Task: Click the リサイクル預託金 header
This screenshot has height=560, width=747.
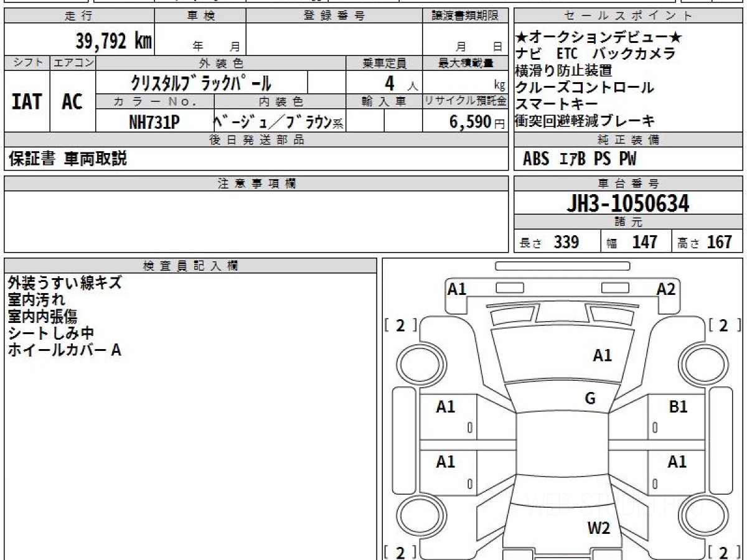Action: tap(465, 101)
